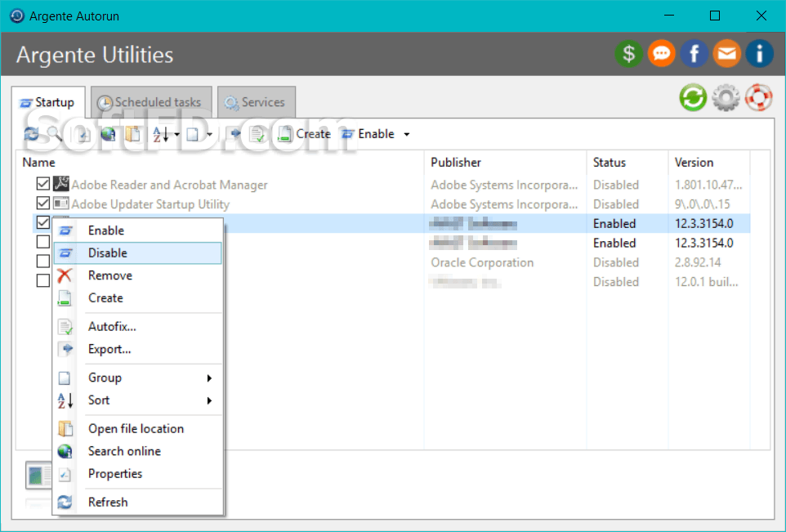Click the A-Z sort icon in the toolbar
This screenshot has width=786, height=532.
[161, 134]
